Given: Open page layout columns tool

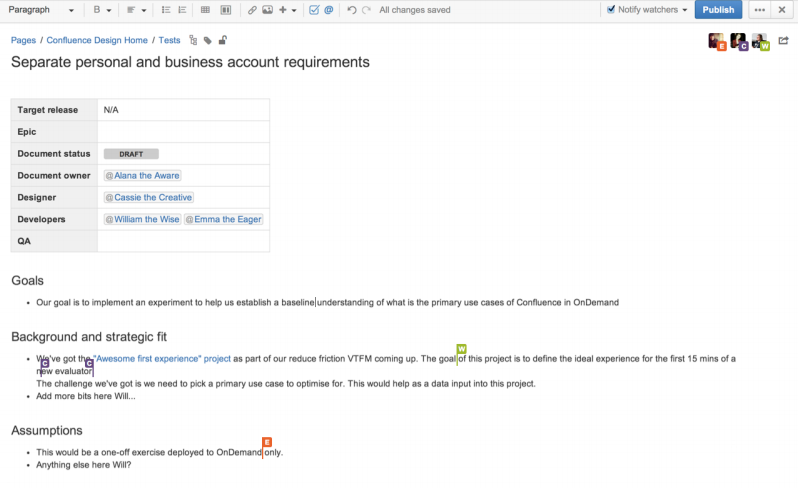Looking at the screenshot, I should tap(225, 10).
